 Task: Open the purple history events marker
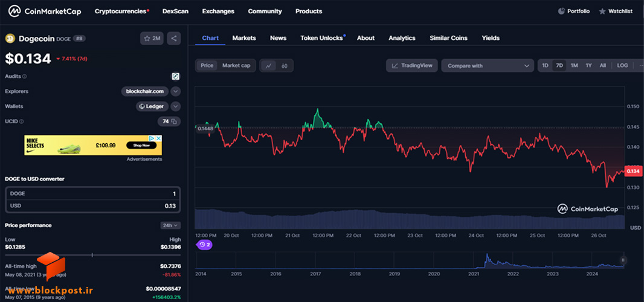pyautogui.click(x=205, y=245)
